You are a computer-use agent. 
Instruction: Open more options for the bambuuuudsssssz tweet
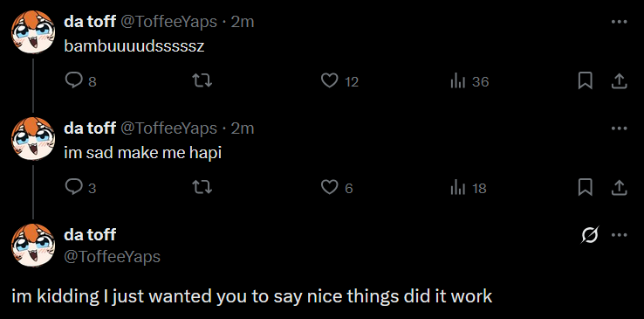tap(620, 22)
